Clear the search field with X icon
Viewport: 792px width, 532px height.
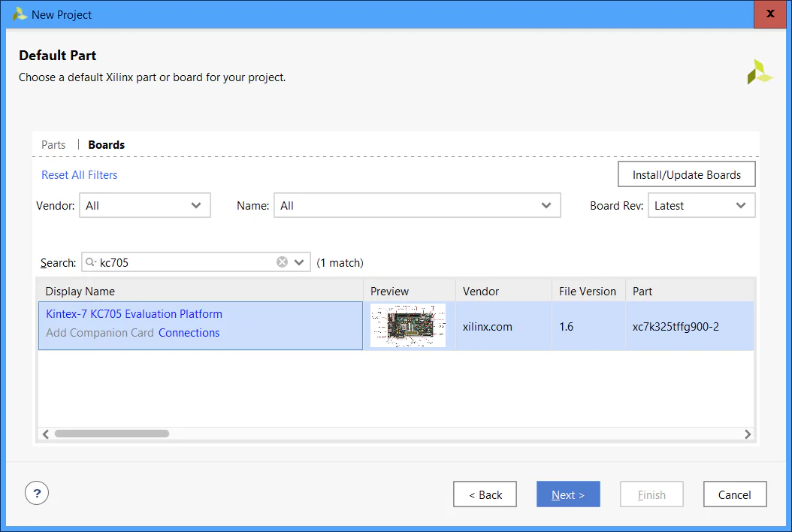pos(282,262)
